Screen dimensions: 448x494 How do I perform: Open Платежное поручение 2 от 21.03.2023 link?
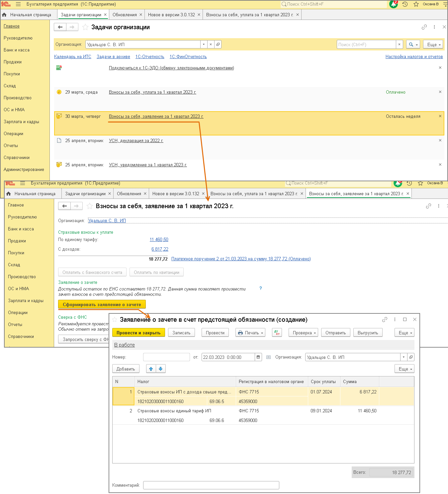tap(241, 259)
